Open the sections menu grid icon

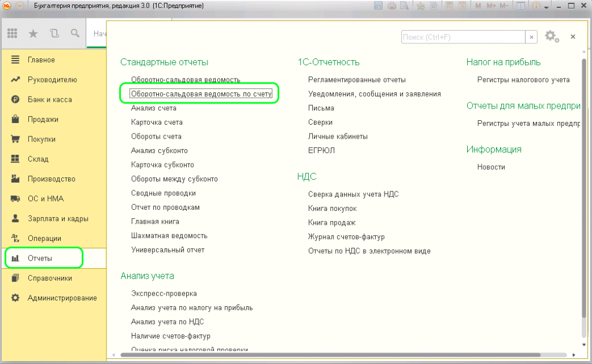[x=12, y=34]
